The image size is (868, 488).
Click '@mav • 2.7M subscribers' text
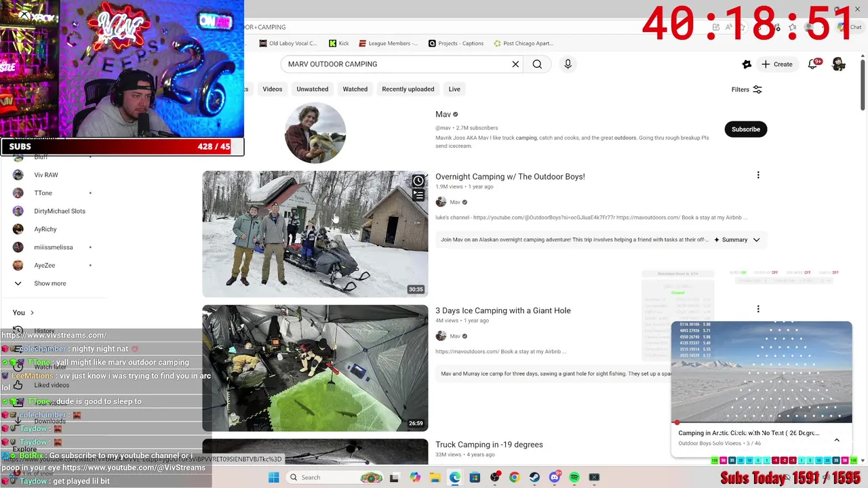point(467,127)
